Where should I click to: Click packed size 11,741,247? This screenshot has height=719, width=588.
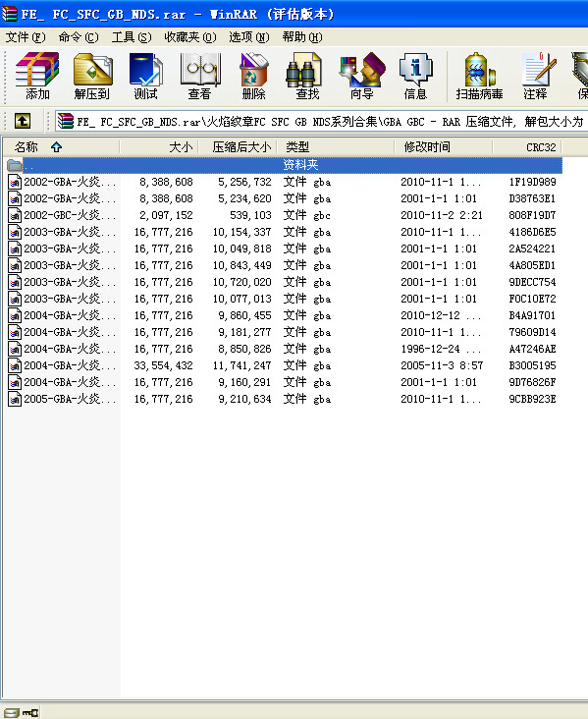(x=242, y=366)
